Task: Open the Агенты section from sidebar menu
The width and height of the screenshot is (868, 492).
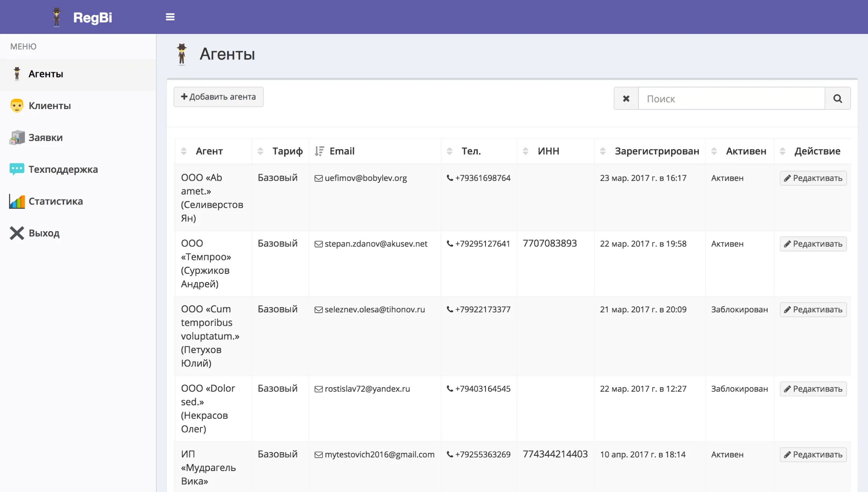Action: pos(46,74)
